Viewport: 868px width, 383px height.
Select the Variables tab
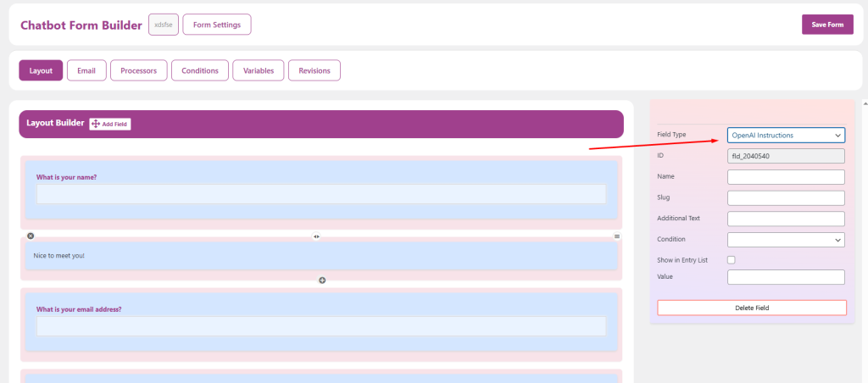[258, 70]
